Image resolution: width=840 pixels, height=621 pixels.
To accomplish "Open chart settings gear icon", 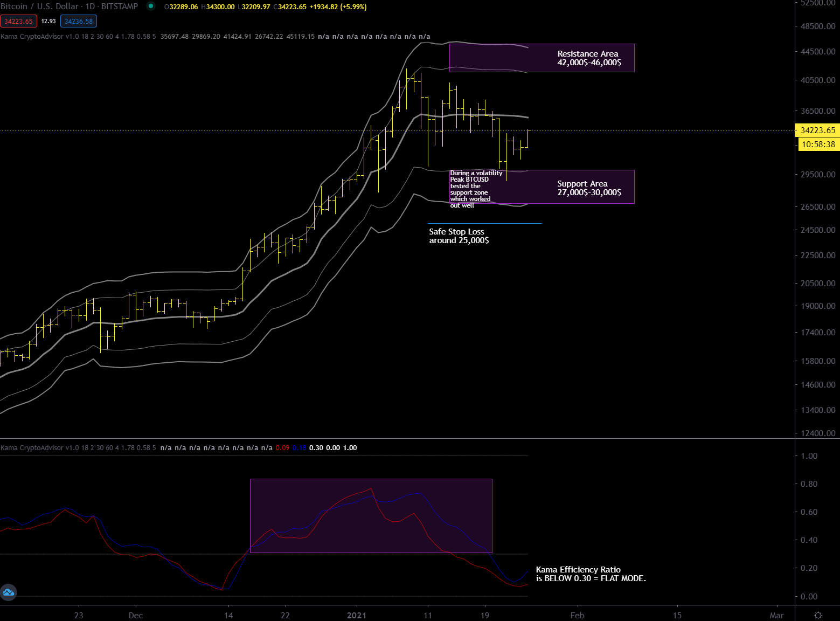I will pos(817,615).
